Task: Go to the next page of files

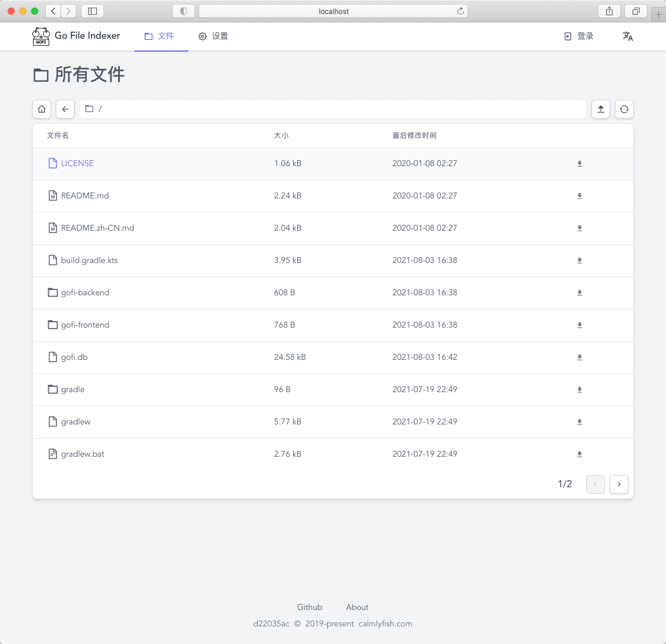Action: click(618, 484)
